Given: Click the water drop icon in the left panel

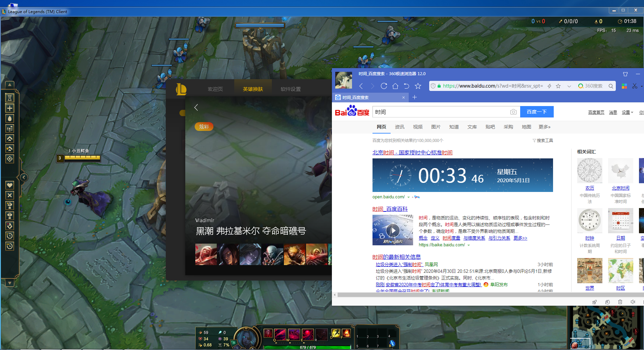Looking at the screenshot, I should [x=10, y=118].
